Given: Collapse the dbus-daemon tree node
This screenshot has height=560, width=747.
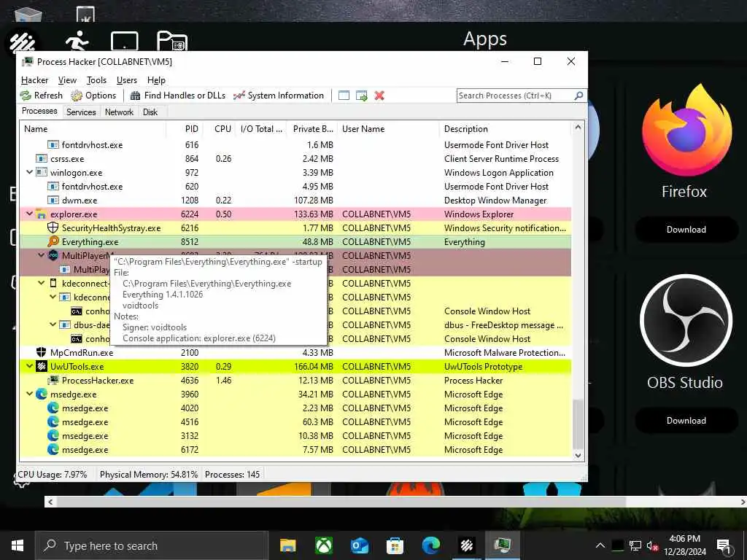Looking at the screenshot, I should click(53, 324).
